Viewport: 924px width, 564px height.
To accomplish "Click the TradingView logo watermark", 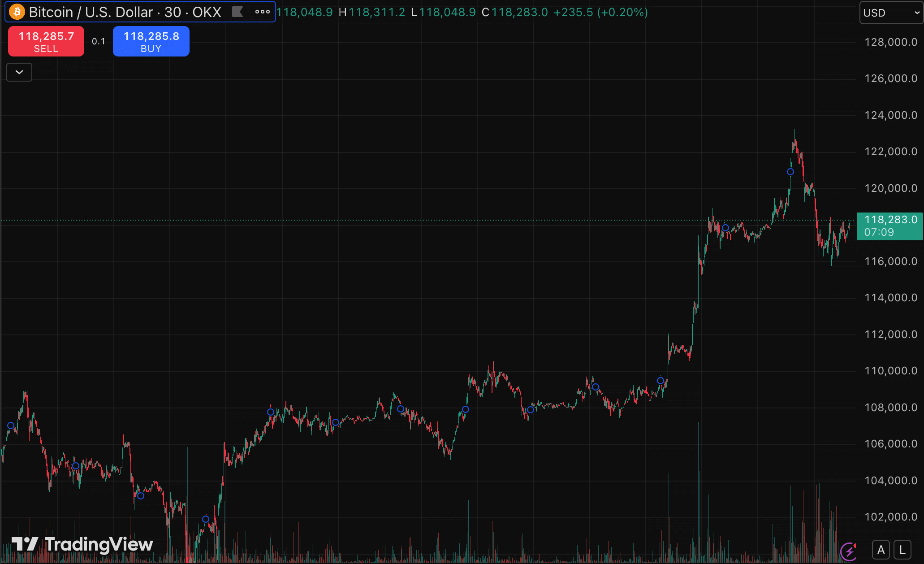I will pyautogui.click(x=82, y=544).
